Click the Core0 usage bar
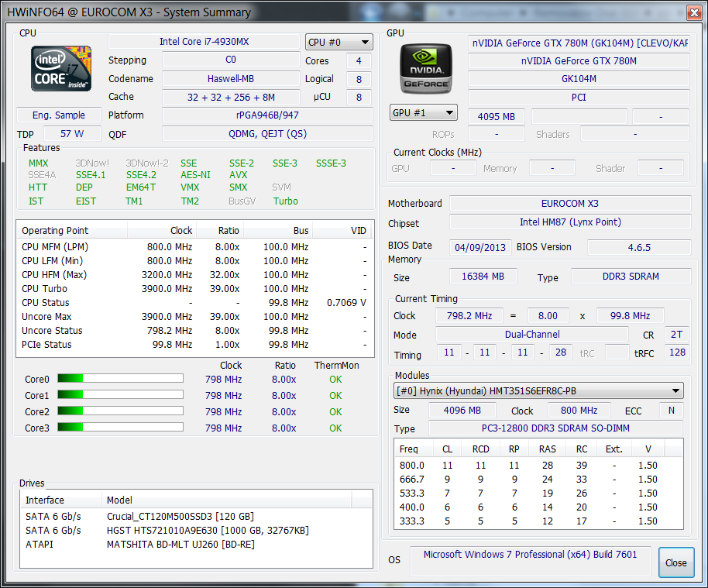This screenshot has height=588, width=708. [x=120, y=379]
